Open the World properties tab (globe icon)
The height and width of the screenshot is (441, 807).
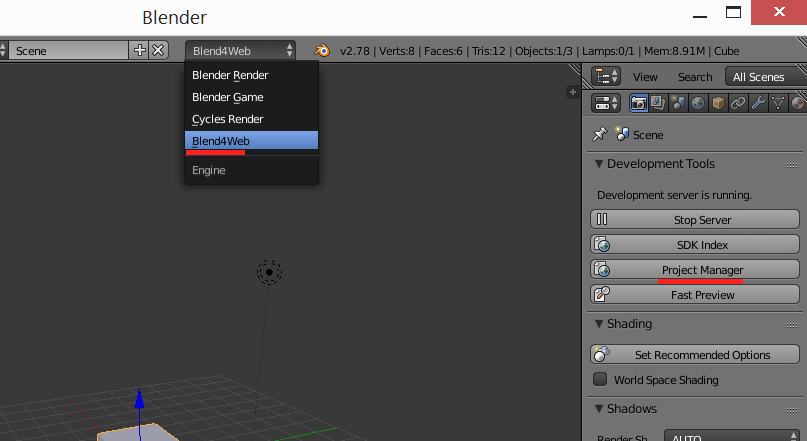click(698, 103)
